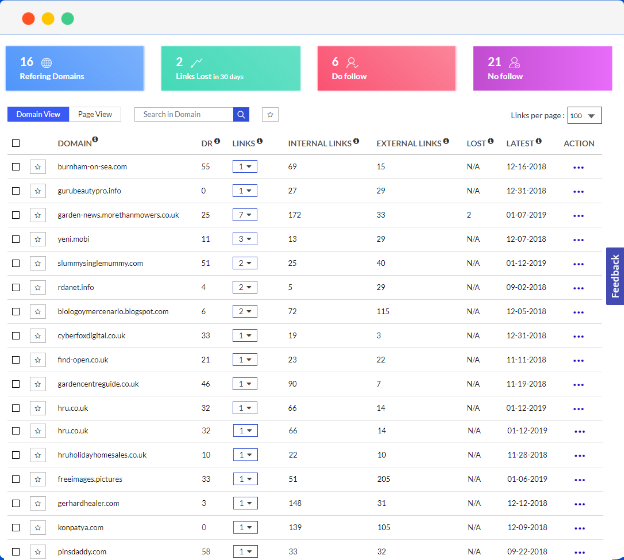Click info icon next to INTERNAL LINKS header
This screenshot has height=560, width=624.
[356, 141]
